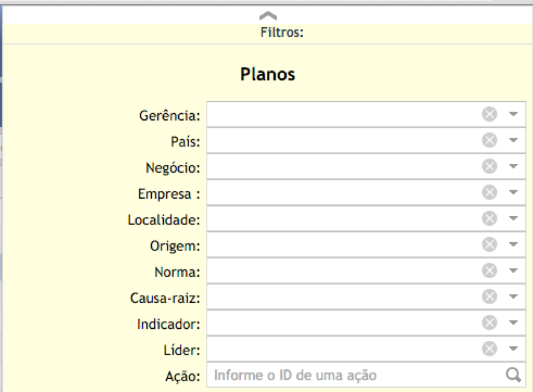Viewport: 533px width, 392px height.
Task: Clear the Norma filter using its X icon
Action: 490,270
